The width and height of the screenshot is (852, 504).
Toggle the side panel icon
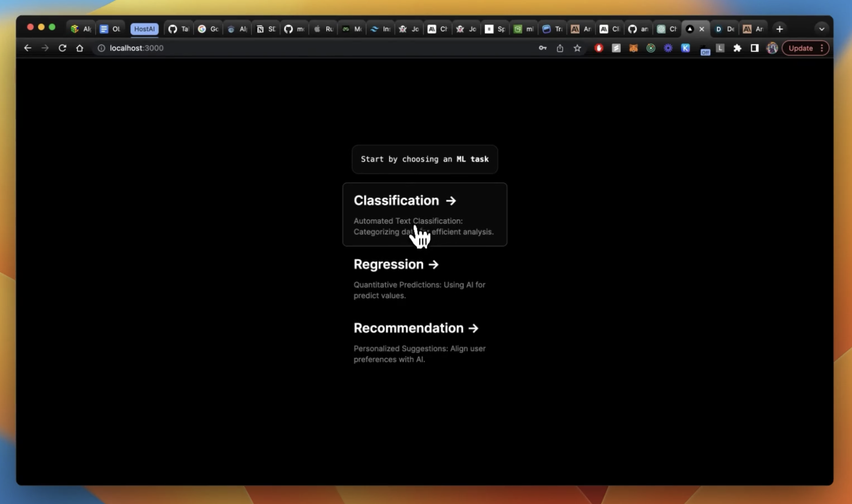(755, 48)
